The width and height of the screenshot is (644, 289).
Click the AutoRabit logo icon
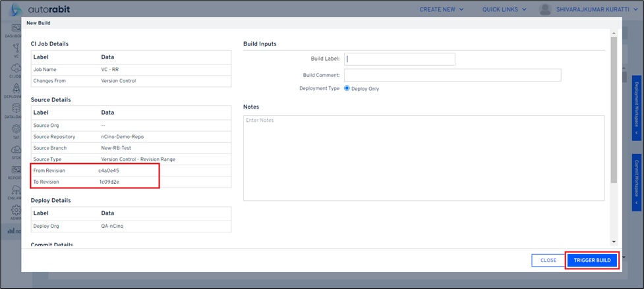pyautogui.click(x=16, y=10)
